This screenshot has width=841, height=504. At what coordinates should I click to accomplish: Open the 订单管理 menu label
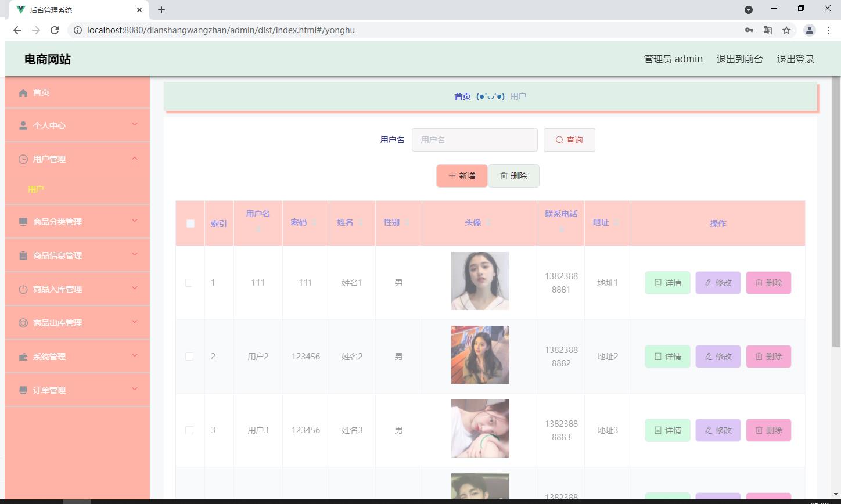click(49, 390)
